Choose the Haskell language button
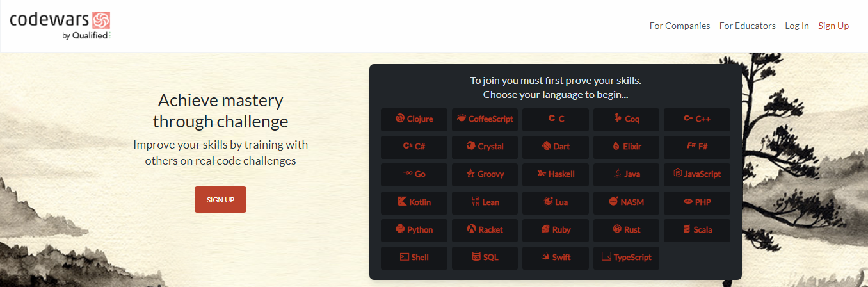 pos(555,174)
